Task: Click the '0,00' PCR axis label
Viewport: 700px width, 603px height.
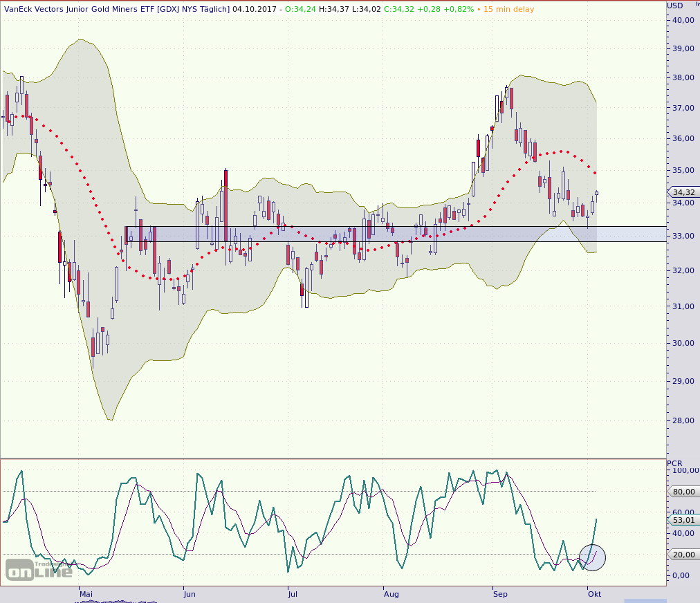Action: 681,576
